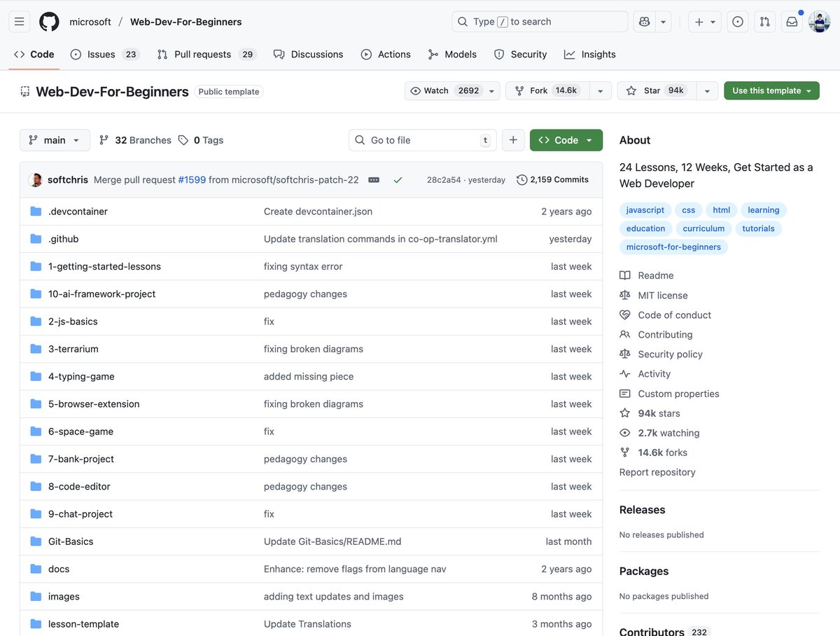
Task: Click the Code of conduct heart icon
Action: click(625, 314)
